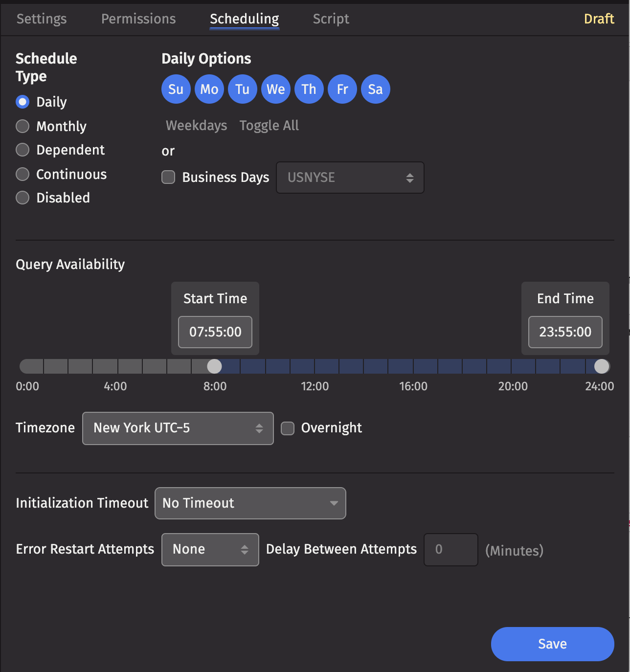Click the Start Time input field

pyautogui.click(x=215, y=332)
